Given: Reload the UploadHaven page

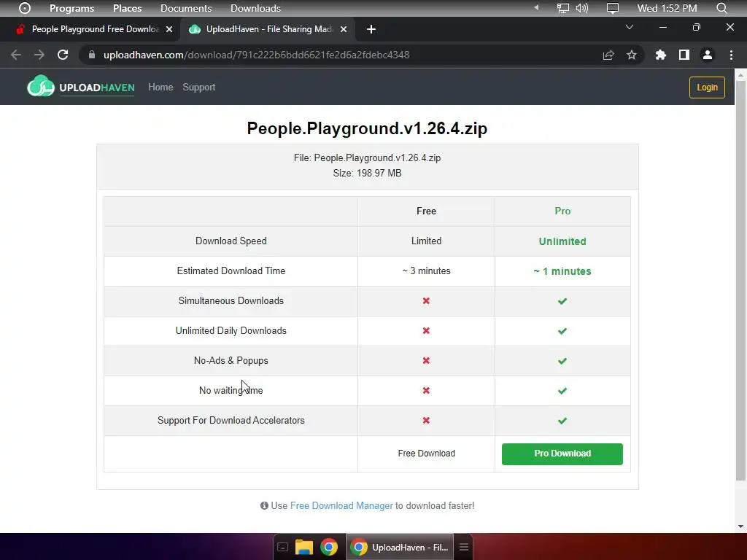Looking at the screenshot, I should point(63,55).
